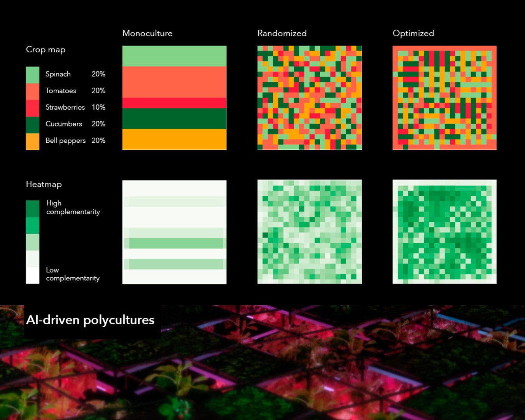
Task: Click the darkest green heatmap legend swatch
Action: [33, 208]
